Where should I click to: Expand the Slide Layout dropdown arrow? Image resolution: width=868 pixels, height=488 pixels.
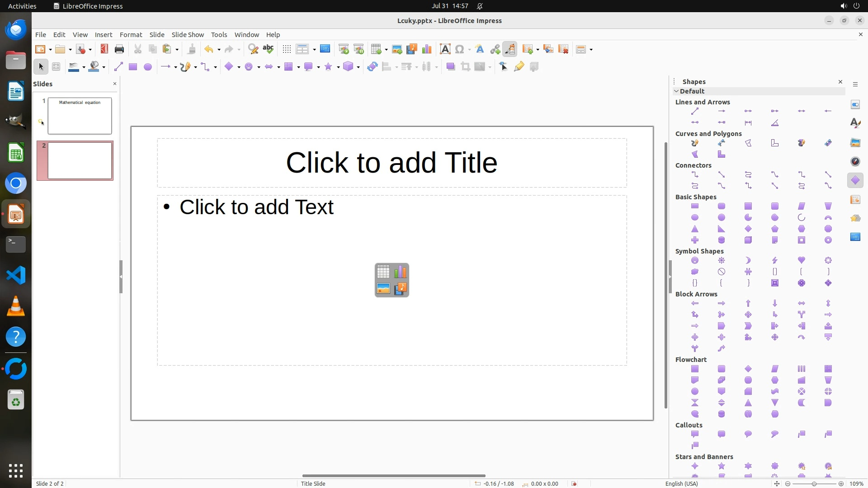591,50
